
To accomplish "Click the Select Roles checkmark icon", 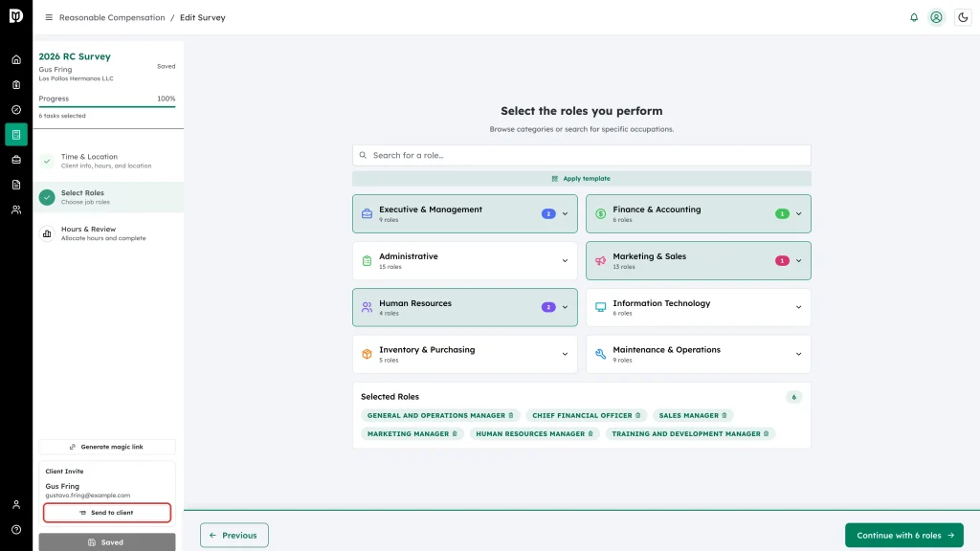I will coord(47,197).
